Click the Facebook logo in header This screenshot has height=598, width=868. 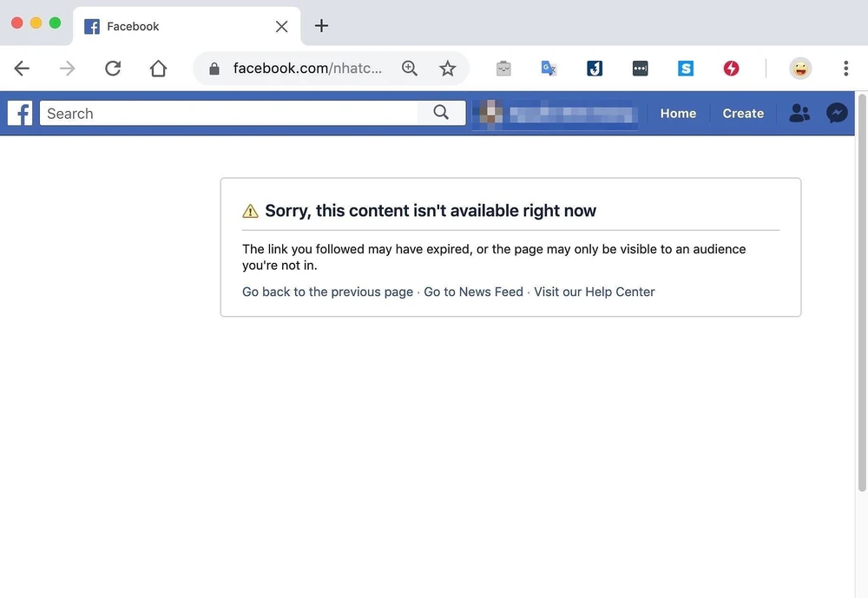(20, 114)
